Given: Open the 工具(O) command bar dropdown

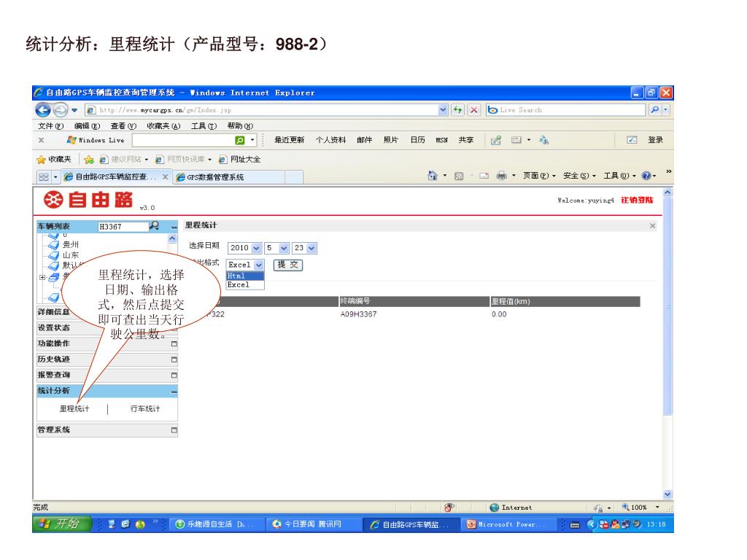Looking at the screenshot, I should (x=620, y=176).
